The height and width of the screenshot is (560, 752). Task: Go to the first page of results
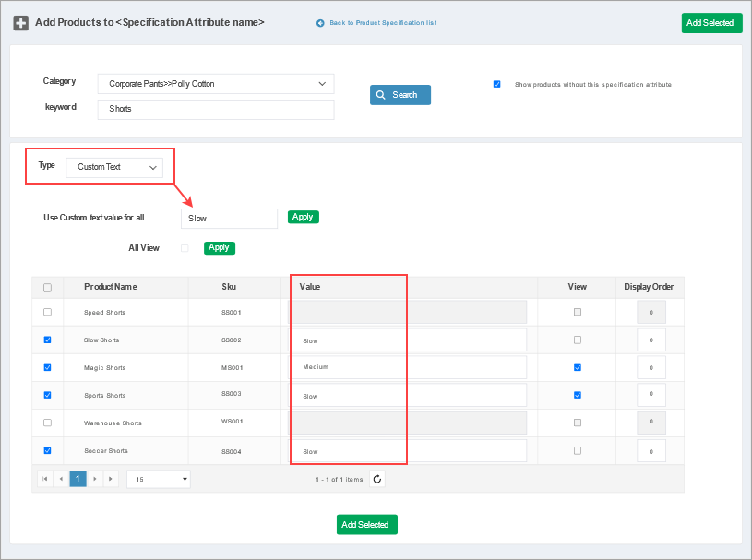[x=44, y=479]
